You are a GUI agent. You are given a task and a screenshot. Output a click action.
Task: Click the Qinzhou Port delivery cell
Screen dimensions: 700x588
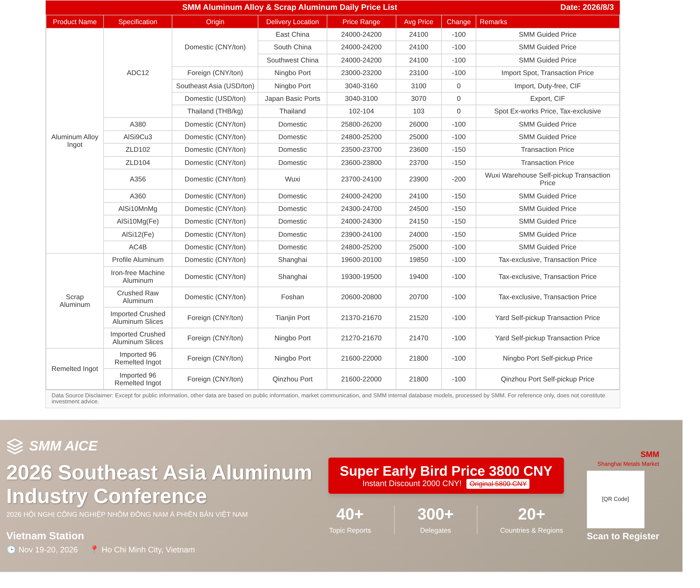point(292,379)
